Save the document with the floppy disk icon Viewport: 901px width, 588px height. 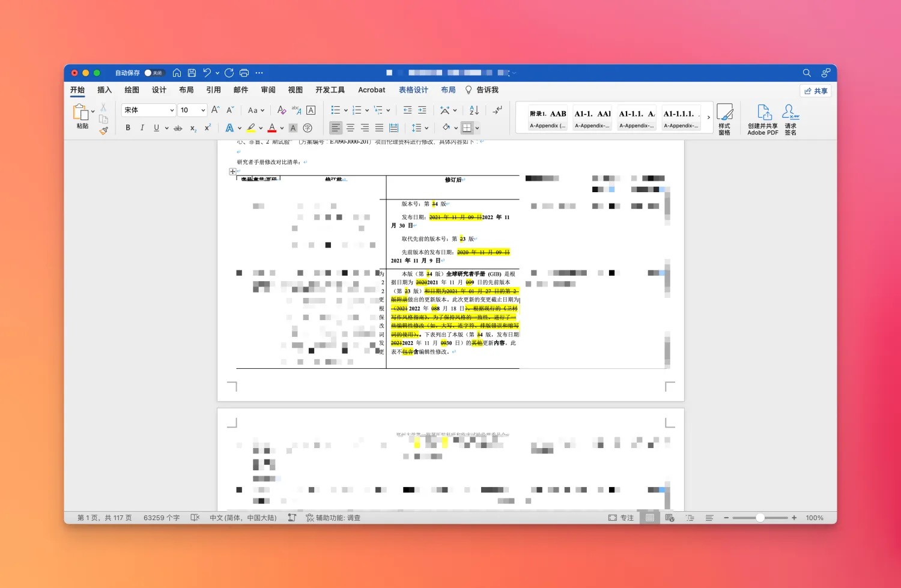(x=192, y=73)
